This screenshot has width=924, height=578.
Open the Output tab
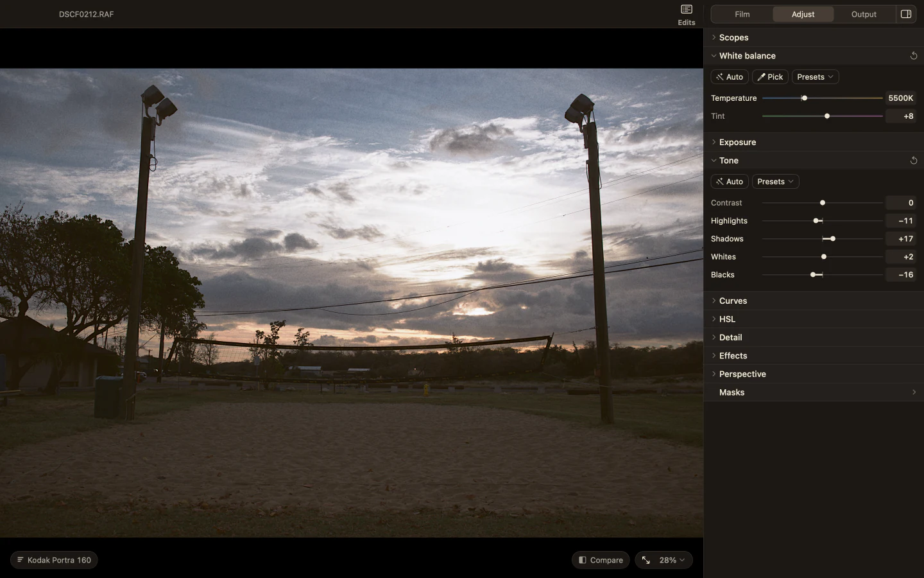(864, 14)
